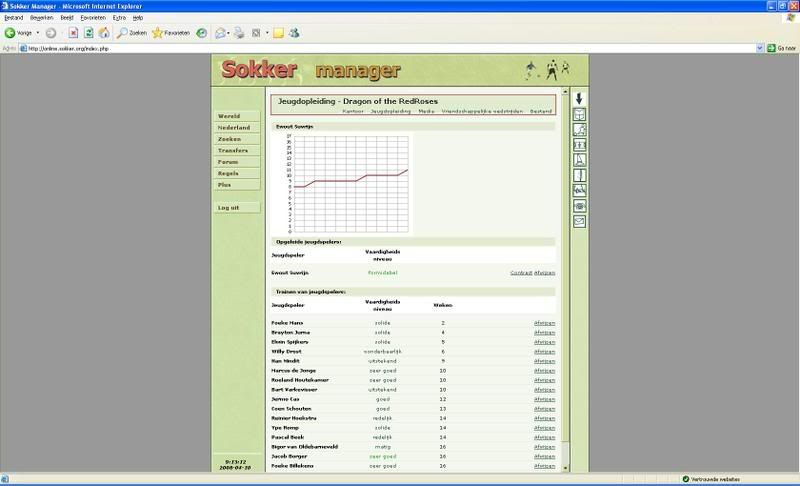
Task: Click the Plus sidebar button
Action: click(237, 185)
